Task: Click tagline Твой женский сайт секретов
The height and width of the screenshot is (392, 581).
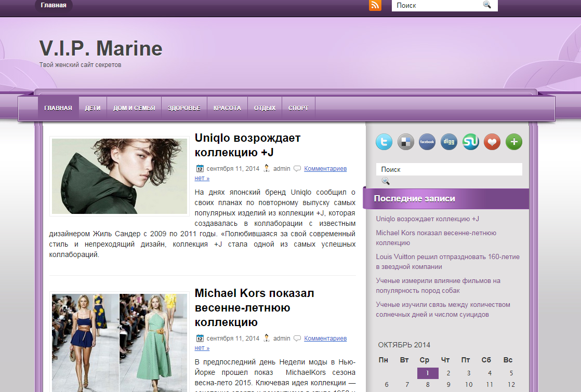Action: click(x=81, y=65)
